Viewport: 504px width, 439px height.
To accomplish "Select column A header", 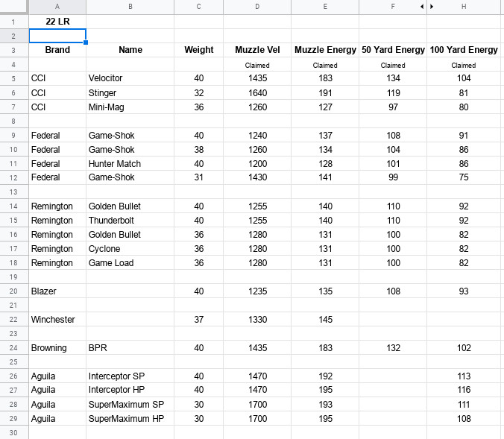I will click(x=57, y=7).
